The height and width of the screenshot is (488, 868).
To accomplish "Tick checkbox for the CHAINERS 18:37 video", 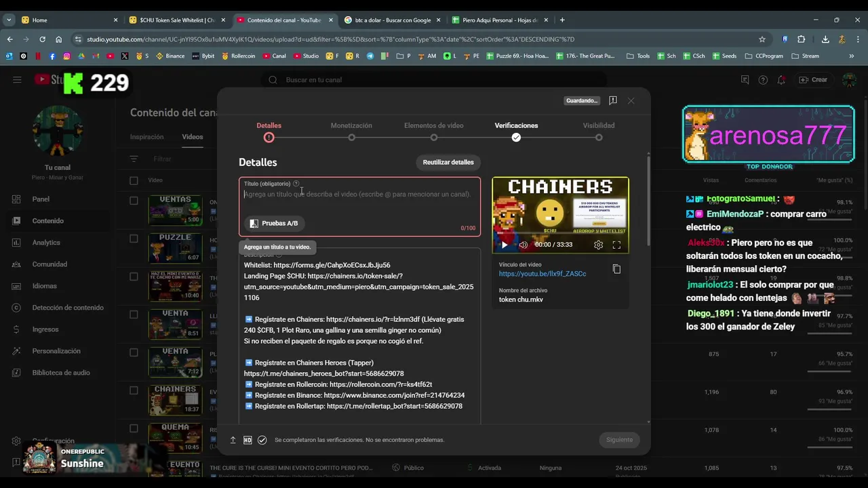I will [x=134, y=390].
